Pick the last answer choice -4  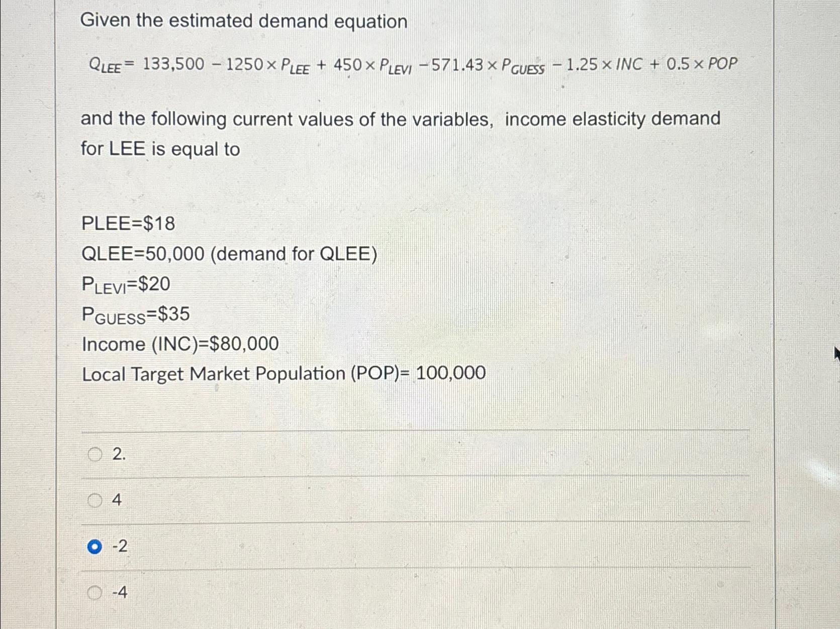(96, 593)
